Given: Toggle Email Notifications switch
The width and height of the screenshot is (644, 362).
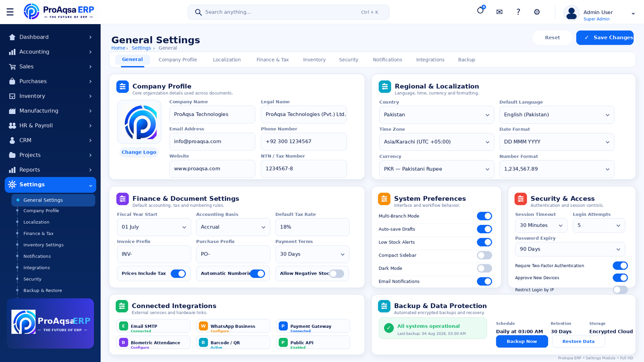Looking at the screenshot, I should [x=485, y=282].
